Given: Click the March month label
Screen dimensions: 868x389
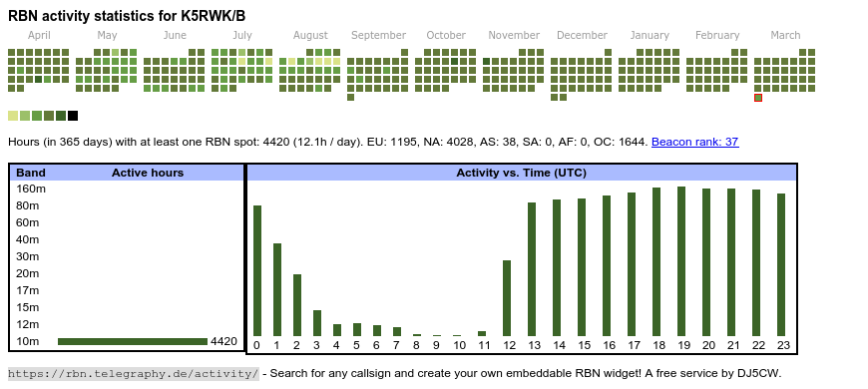Looking at the screenshot, I should pos(785,36).
